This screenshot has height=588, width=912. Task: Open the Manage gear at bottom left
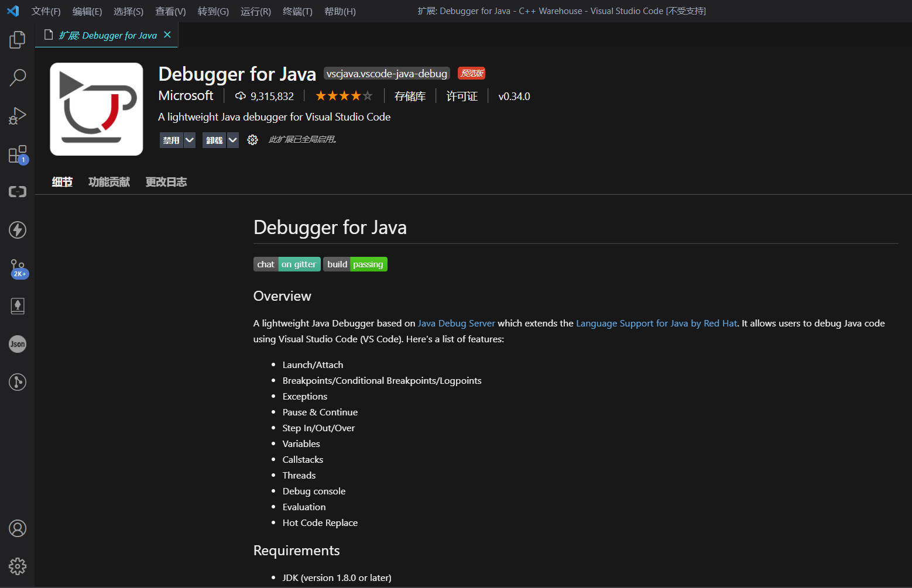pyautogui.click(x=18, y=566)
